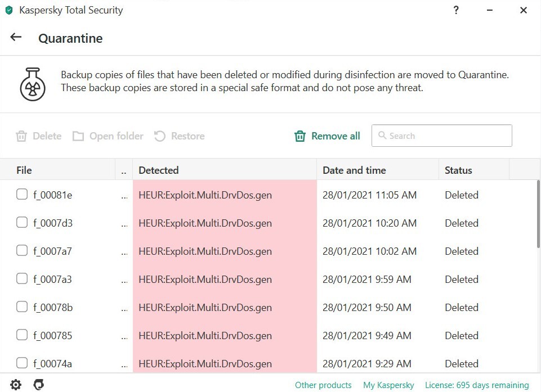Click the Open folder icon
This screenshot has height=392, width=541.
[x=78, y=136]
